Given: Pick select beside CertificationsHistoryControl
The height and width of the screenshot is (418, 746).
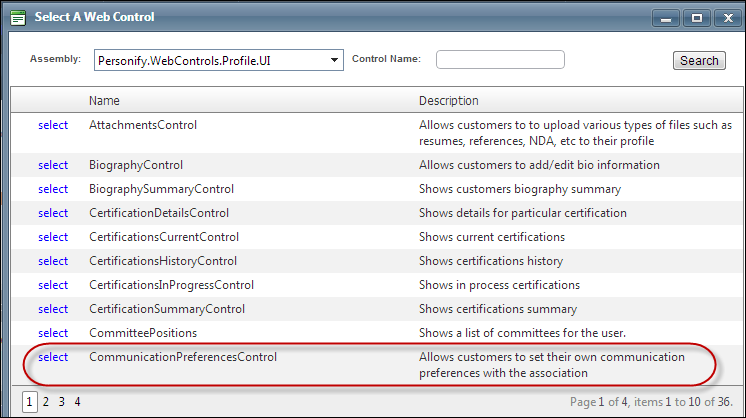Looking at the screenshot, I should (53, 261).
